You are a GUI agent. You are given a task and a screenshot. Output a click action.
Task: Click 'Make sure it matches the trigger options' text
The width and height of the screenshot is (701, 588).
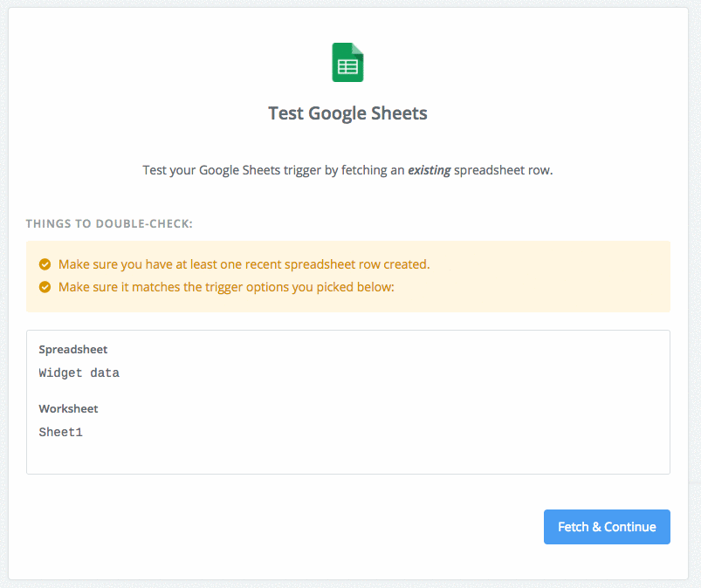(x=226, y=287)
